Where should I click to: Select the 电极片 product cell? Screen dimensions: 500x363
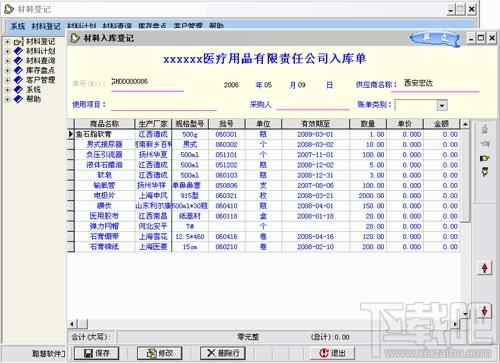coord(105,196)
